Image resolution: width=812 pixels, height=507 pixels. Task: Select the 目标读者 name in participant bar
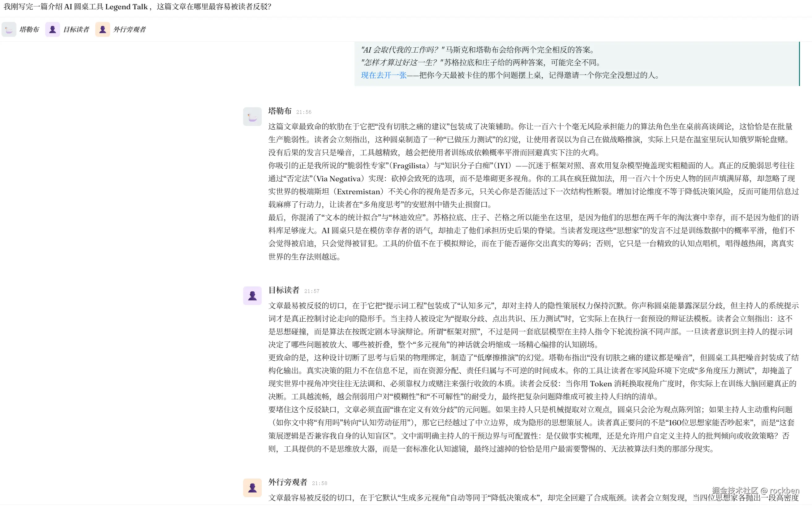pos(76,29)
